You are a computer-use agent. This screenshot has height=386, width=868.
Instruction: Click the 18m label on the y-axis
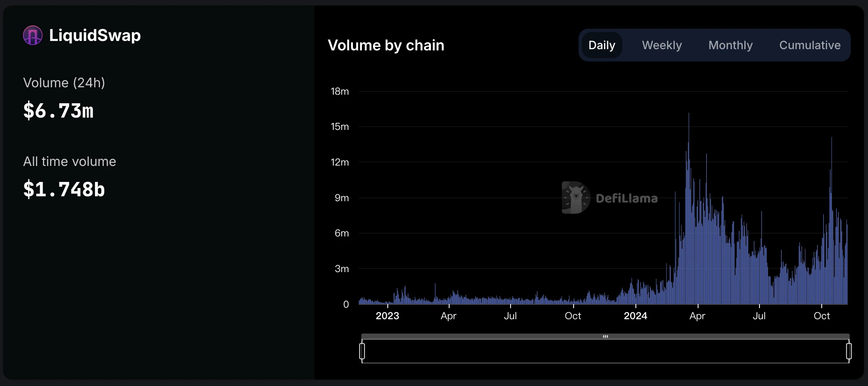coord(340,91)
